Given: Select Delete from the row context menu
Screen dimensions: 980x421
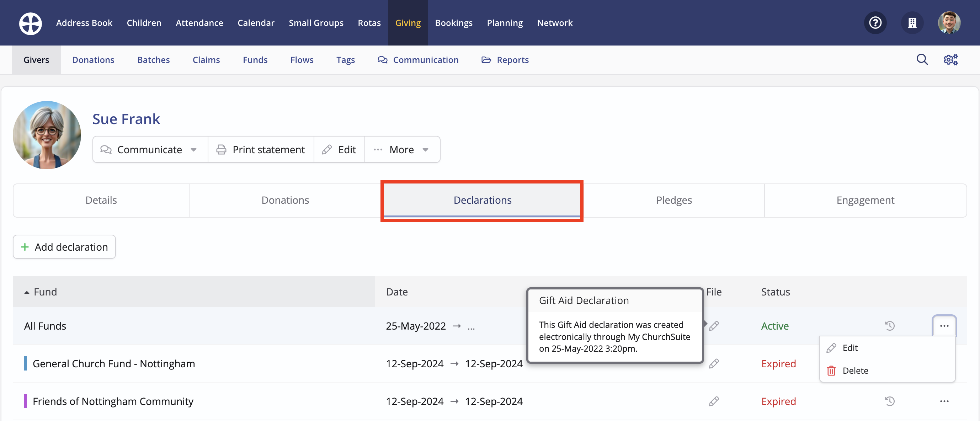Looking at the screenshot, I should [x=855, y=371].
